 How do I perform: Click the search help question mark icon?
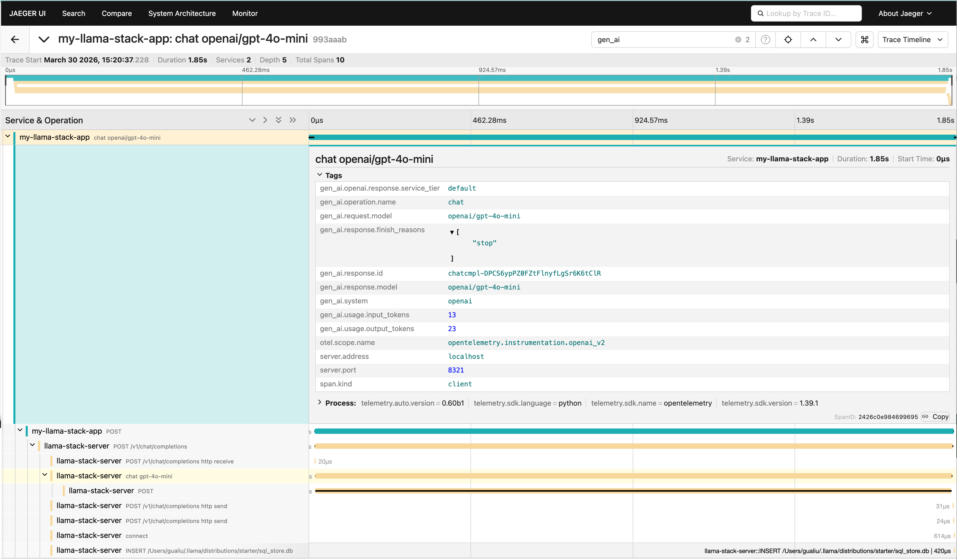765,40
